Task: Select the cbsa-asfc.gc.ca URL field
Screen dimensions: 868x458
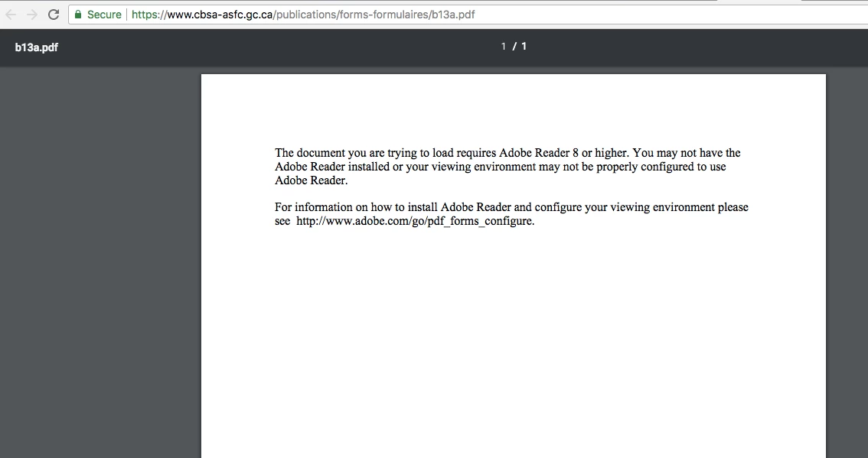Action: 468,15
